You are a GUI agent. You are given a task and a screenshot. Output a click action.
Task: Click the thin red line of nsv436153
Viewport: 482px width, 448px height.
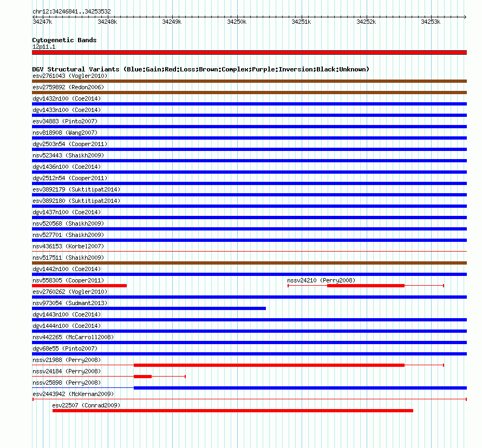pyautogui.click(x=249, y=252)
